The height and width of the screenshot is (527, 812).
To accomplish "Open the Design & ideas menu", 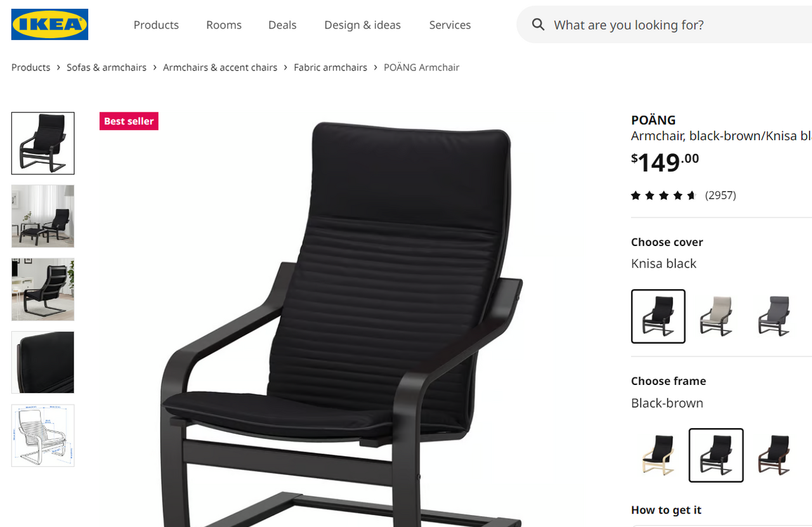I will coord(362,25).
